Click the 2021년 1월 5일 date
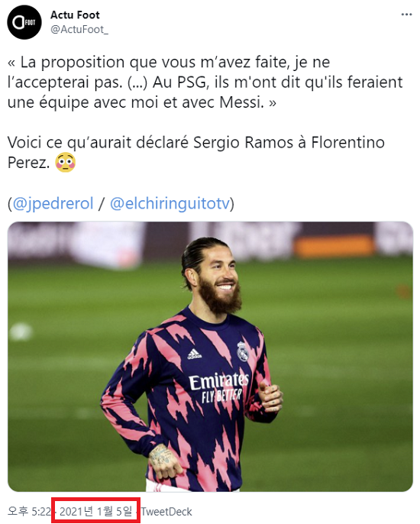 coord(96,511)
